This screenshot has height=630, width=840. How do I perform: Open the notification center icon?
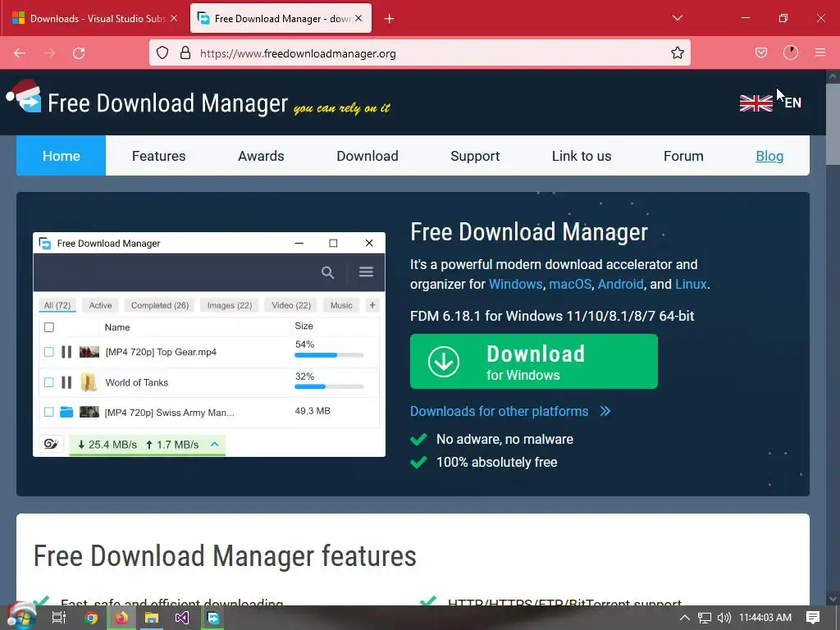813,618
